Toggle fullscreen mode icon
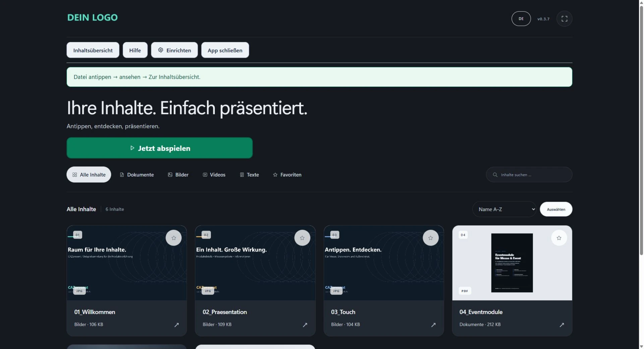 point(565,19)
